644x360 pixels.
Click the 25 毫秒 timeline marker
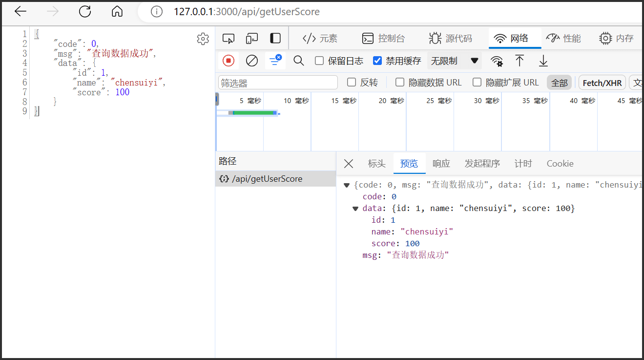tap(439, 101)
